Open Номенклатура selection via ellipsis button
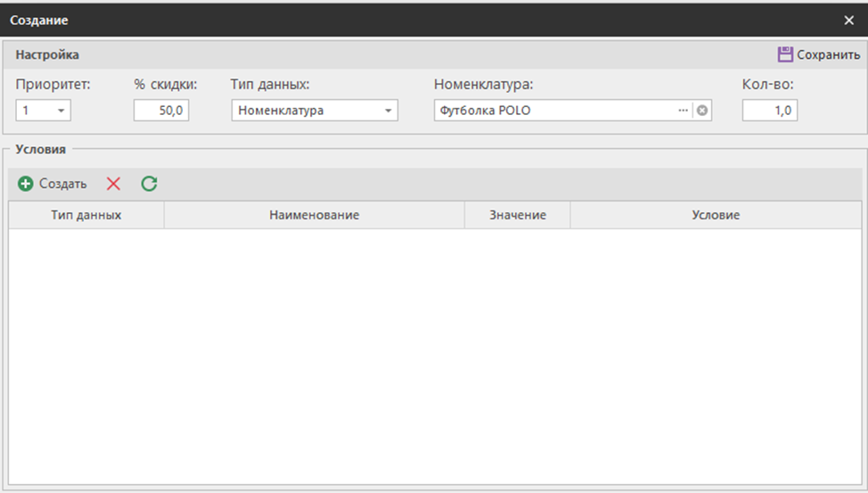 click(683, 111)
